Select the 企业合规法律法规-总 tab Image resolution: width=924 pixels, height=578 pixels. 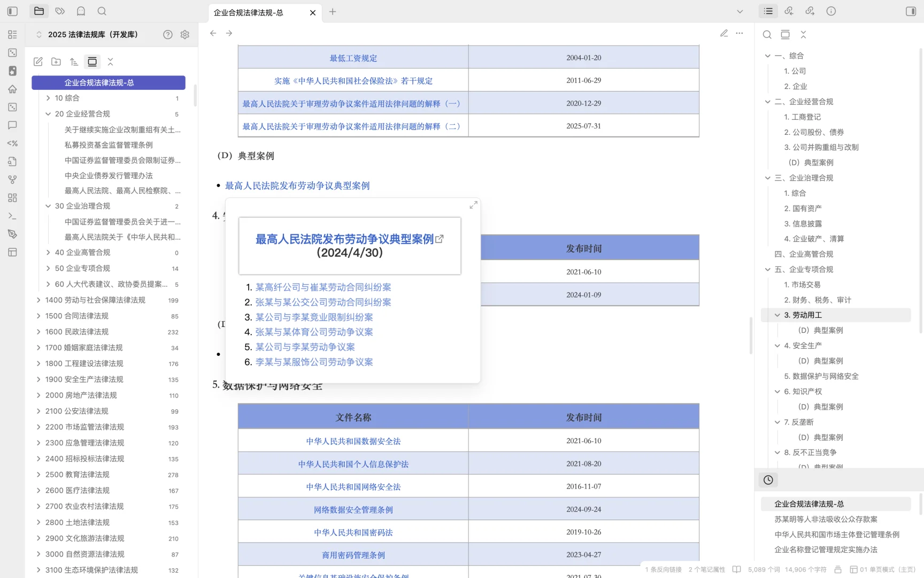[x=249, y=13]
